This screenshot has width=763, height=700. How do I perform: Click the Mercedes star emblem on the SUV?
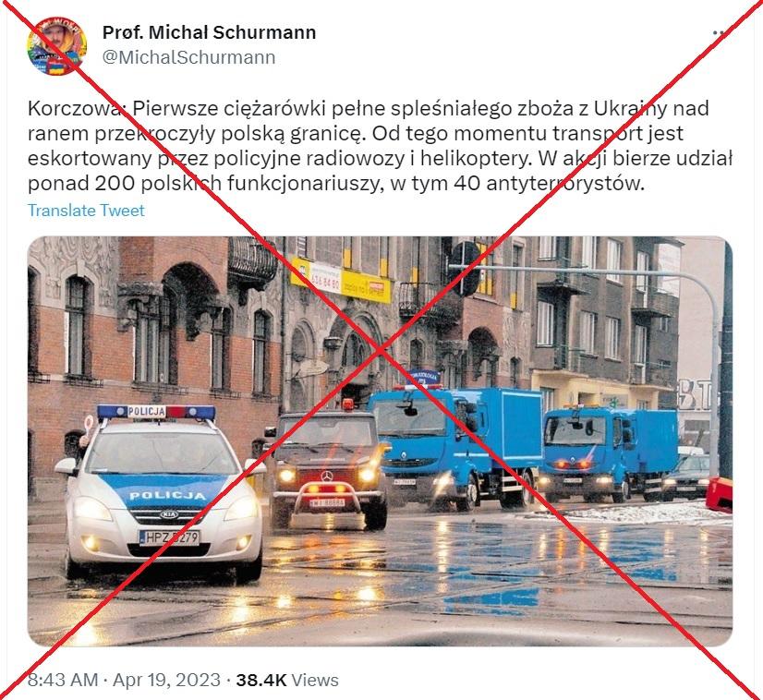pyautogui.click(x=327, y=477)
